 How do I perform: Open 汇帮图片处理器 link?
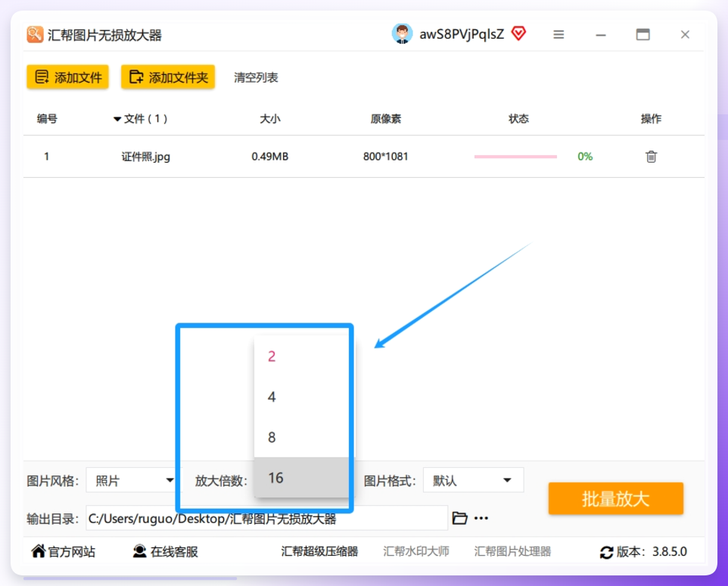512,552
